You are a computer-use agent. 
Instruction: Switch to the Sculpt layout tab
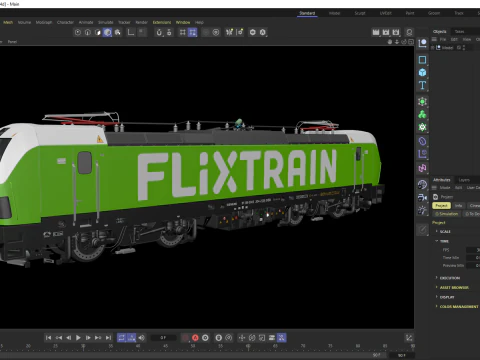pos(360,13)
